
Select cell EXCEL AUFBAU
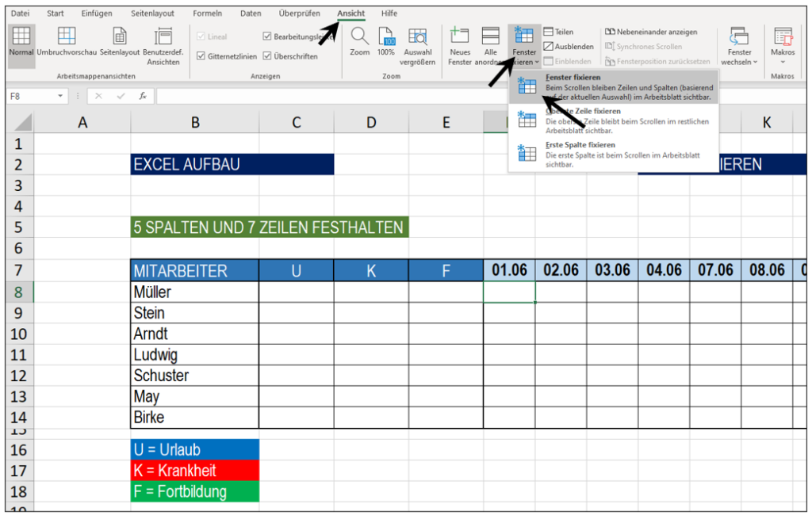(x=232, y=165)
